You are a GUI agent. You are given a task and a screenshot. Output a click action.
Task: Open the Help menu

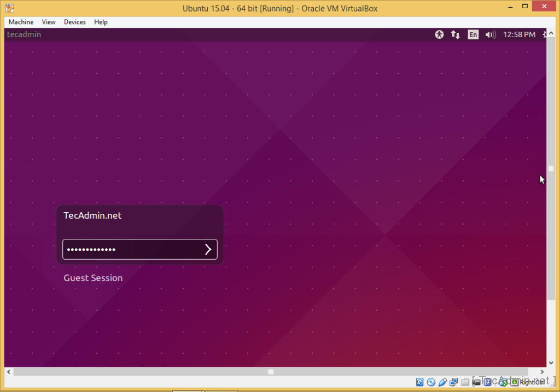pos(101,22)
